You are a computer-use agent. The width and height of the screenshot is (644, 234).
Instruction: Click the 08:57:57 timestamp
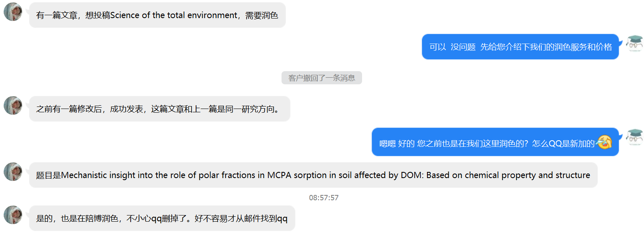(324, 198)
